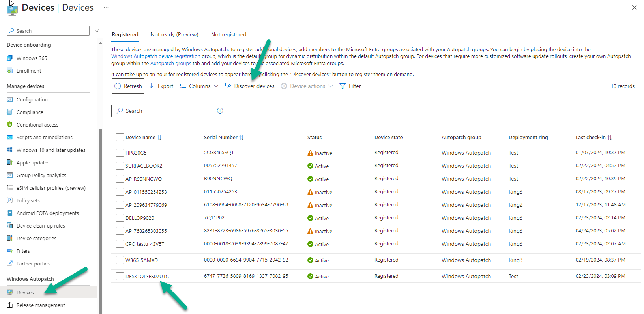
Task: Check the DELLOP9020 row checkbox
Action: coord(120,218)
